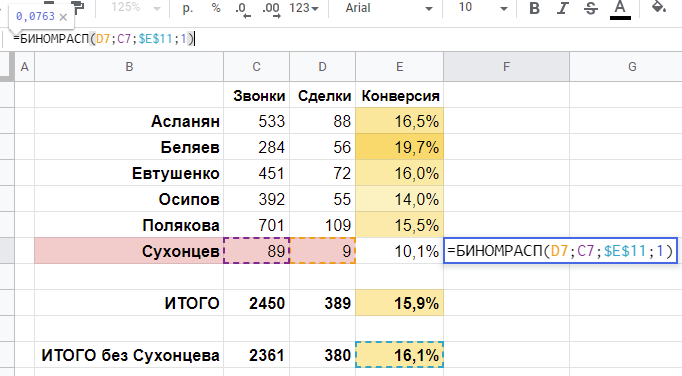This screenshot has width=682, height=376.
Task: Open text color picker
Action: (620, 9)
